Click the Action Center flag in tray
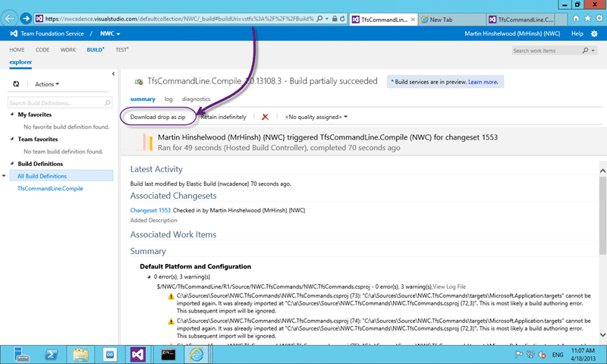The image size is (607, 364). pos(519,354)
